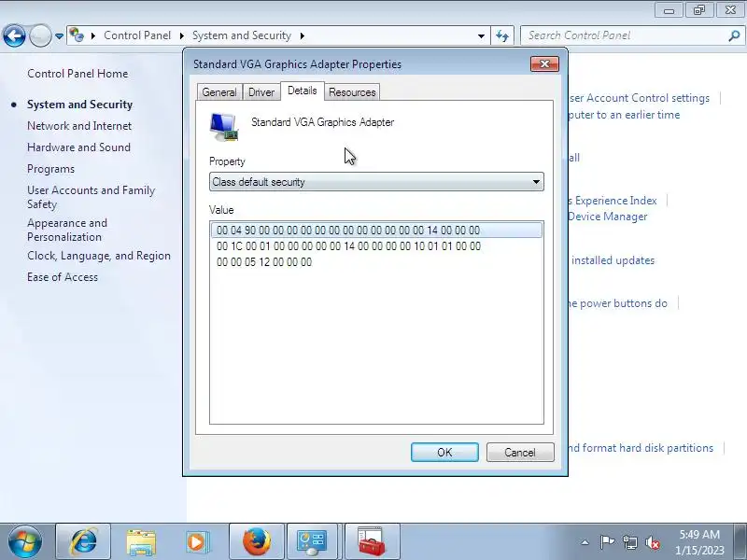Image resolution: width=747 pixels, height=560 pixels.
Task: Click the Action Center flag icon
Action: tap(607, 542)
